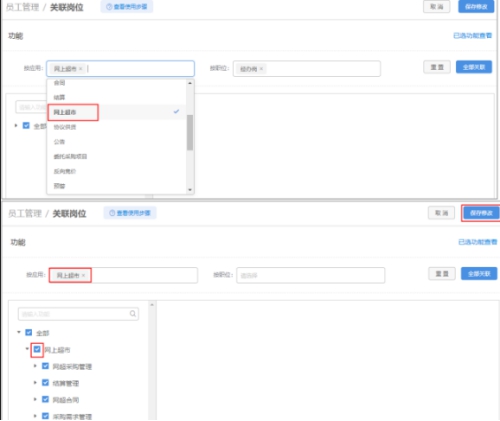Remove the 经办岗 tag via its × icon
500x421 pixels.
tap(261, 69)
